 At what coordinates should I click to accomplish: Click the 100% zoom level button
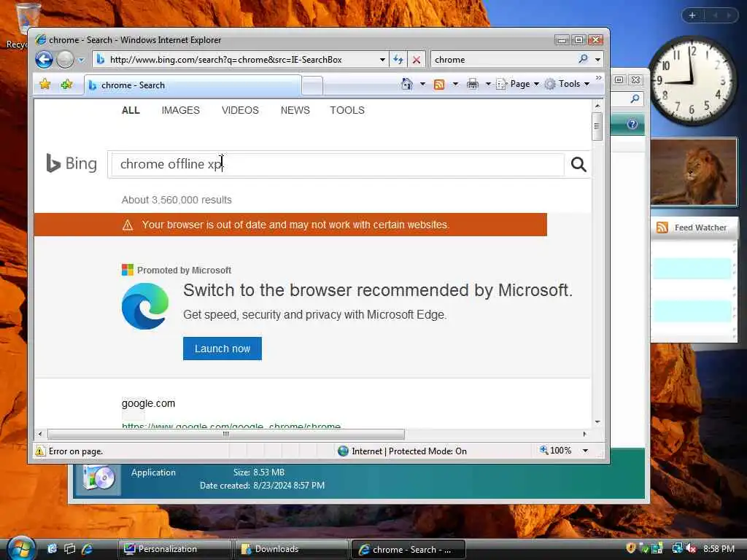point(555,451)
